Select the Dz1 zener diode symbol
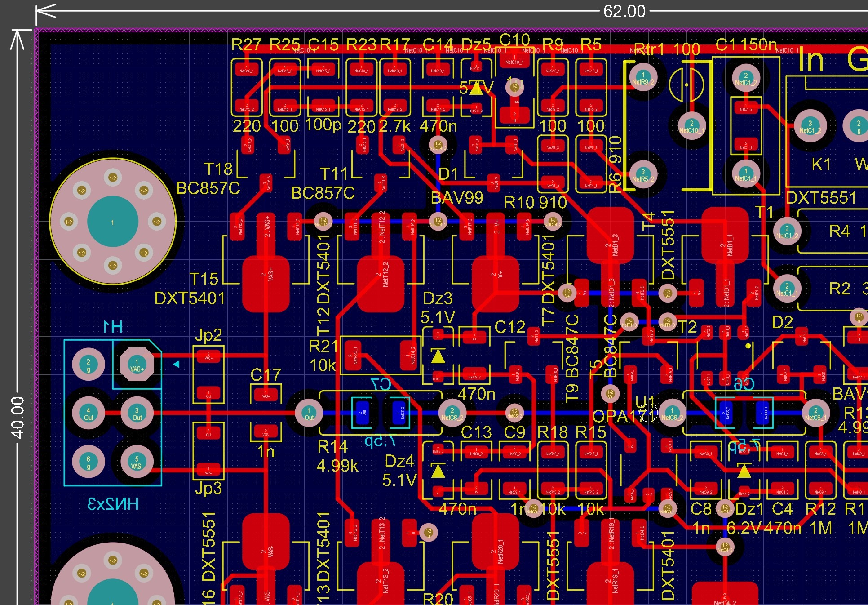This screenshot has width=868, height=605. [x=744, y=471]
